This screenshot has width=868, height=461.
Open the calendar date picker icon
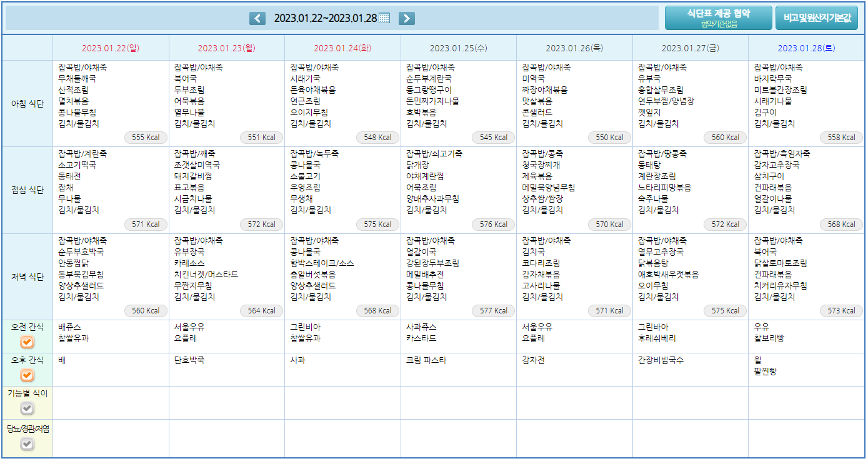click(x=384, y=18)
